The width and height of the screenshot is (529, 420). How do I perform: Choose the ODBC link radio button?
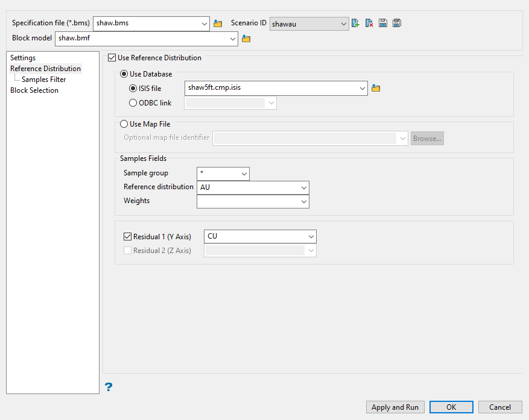click(133, 103)
